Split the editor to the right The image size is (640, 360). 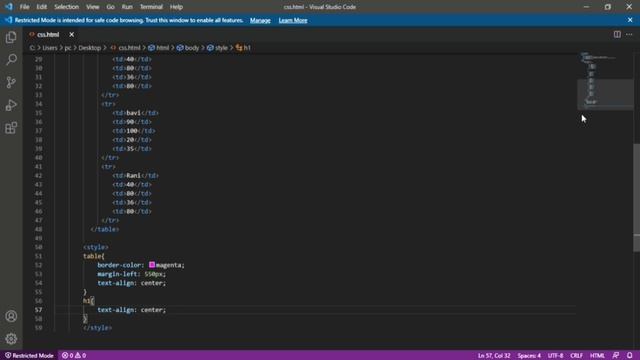point(617,34)
